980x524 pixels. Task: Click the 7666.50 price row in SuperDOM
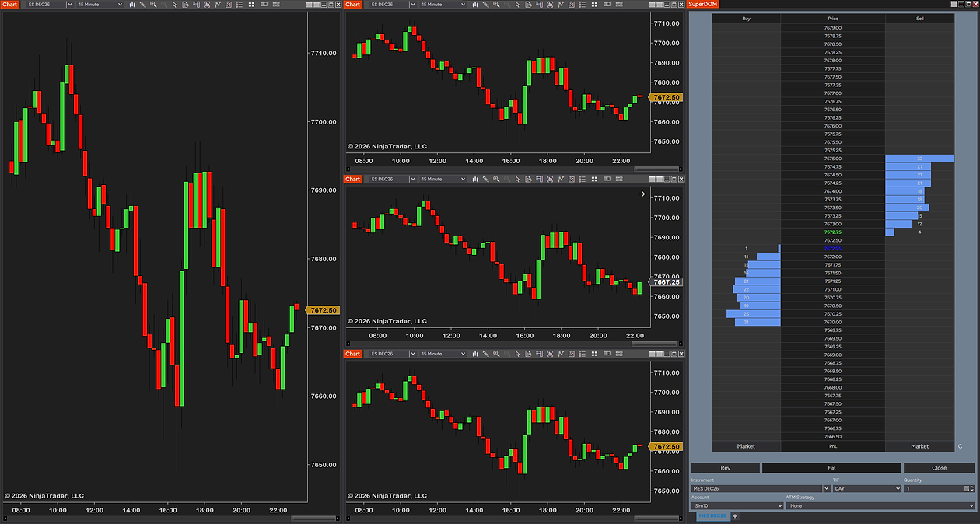coord(832,436)
